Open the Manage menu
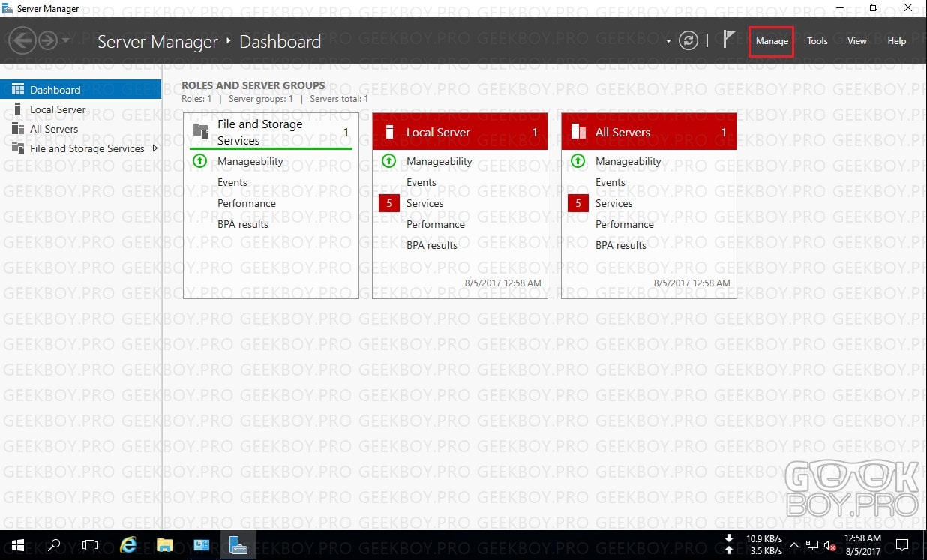 [x=772, y=41]
